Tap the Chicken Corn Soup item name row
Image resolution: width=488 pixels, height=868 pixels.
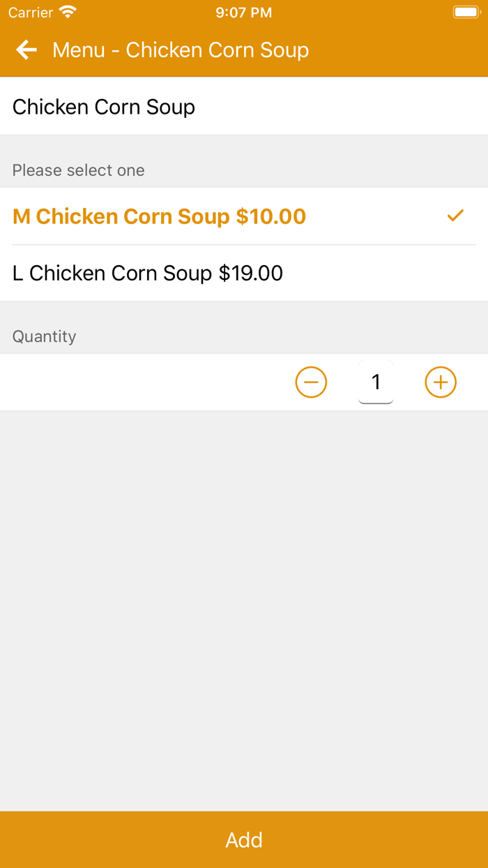(104, 107)
